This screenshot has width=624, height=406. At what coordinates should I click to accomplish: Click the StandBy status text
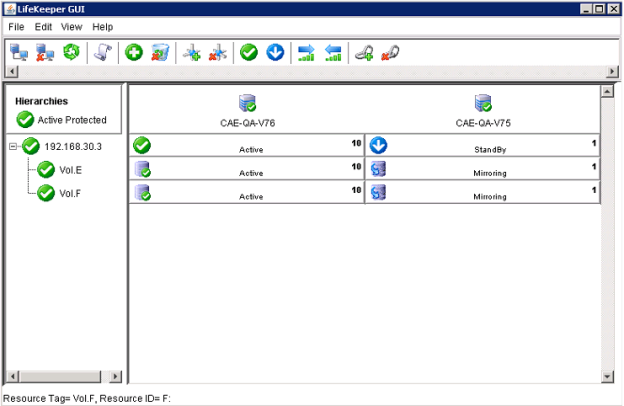pyautogui.click(x=490, y=150)
